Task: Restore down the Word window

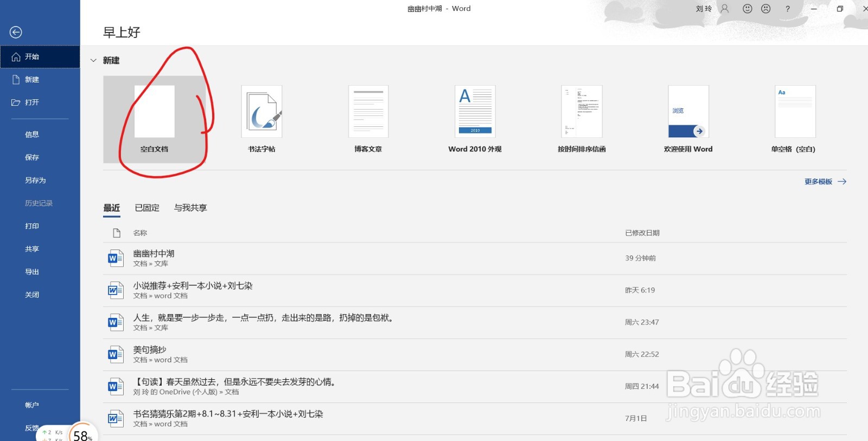Action: click(840, 9)
